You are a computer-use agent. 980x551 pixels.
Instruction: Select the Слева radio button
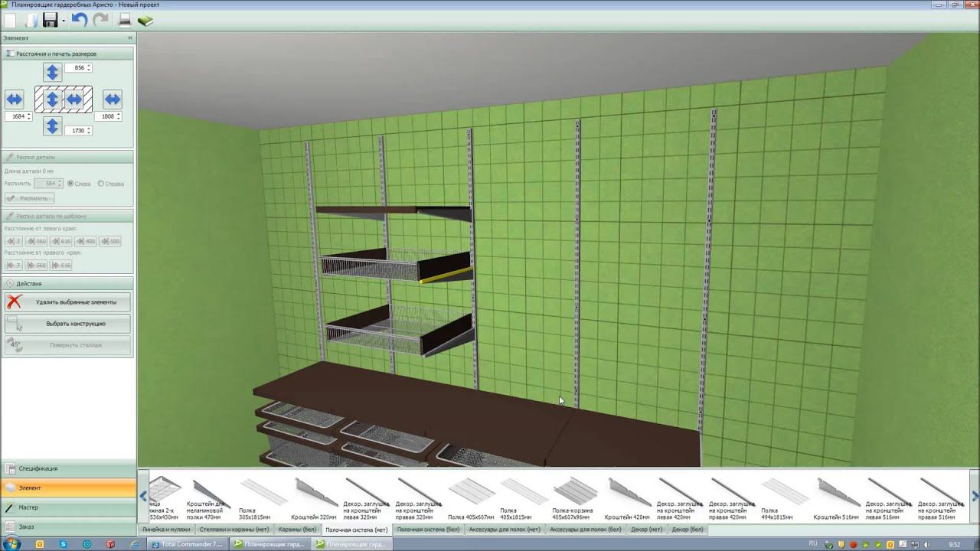tap(70, 184)
